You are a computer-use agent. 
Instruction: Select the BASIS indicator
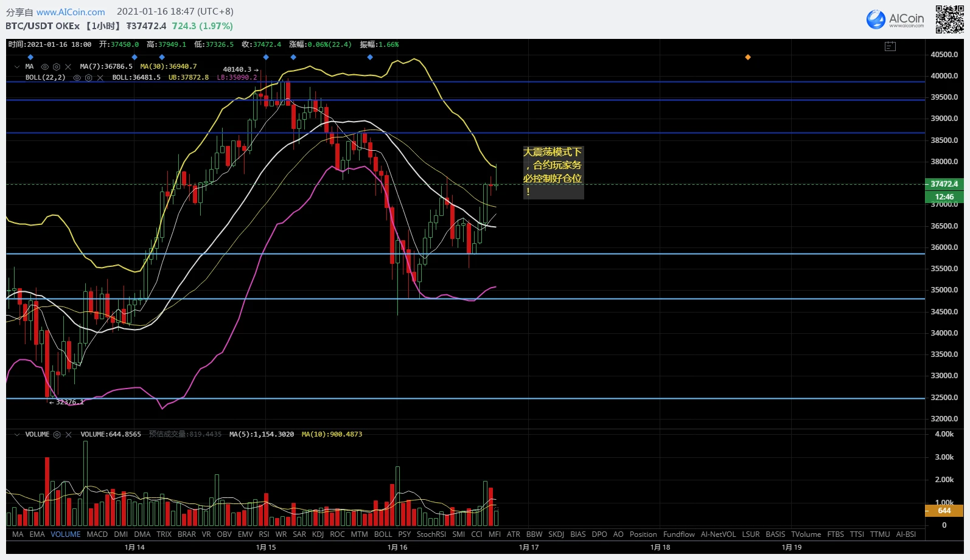click(775, 534)
